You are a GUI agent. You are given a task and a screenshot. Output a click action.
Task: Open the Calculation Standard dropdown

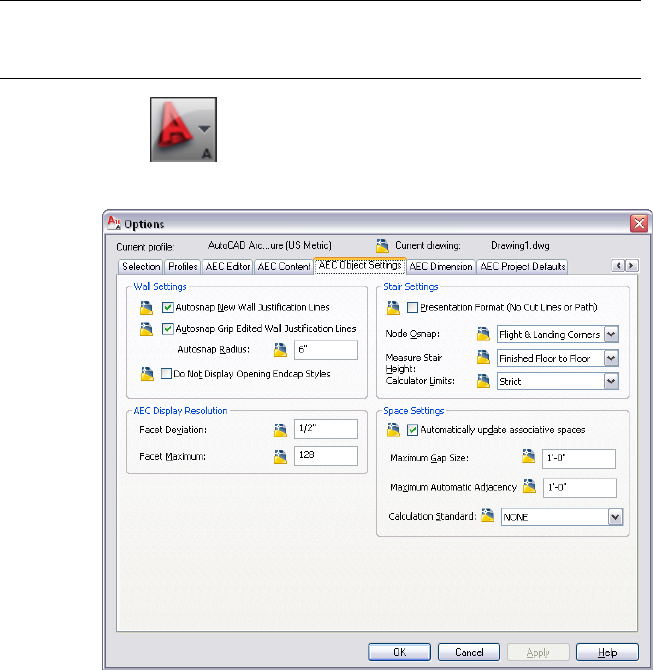(615, 517)
